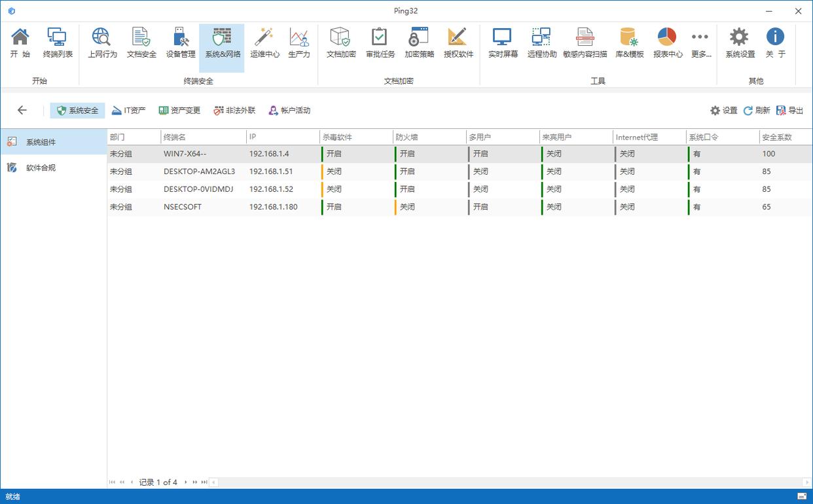Expand the 更多... more tools menu
Image resolution: width=813 pixels, height=504 pixels.
[700, 43]
